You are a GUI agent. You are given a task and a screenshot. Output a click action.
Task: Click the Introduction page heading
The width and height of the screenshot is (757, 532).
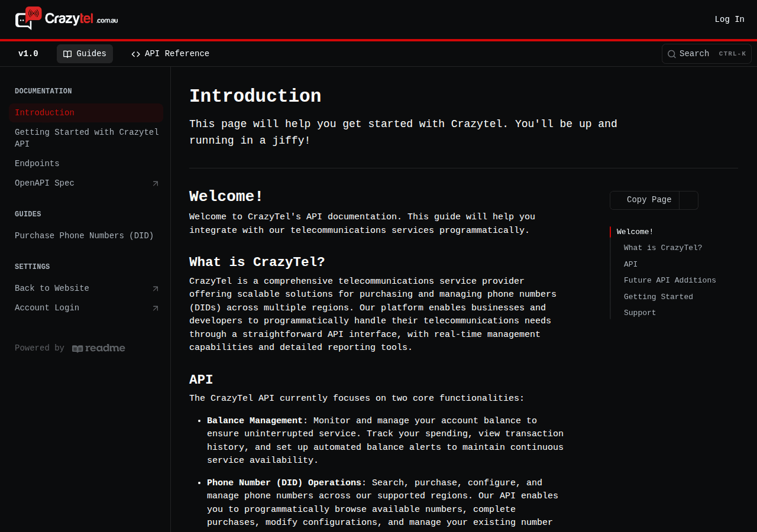point(255,96)
